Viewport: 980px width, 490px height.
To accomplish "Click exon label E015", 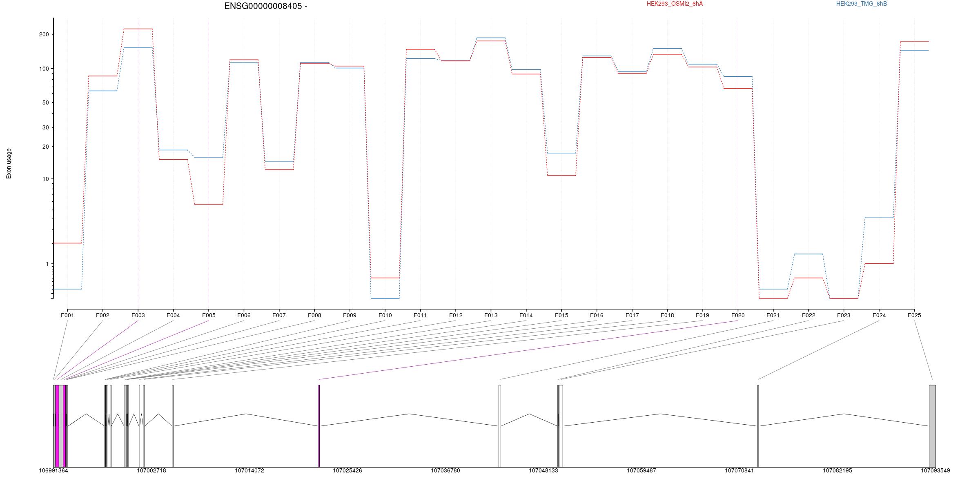I will 561,315.
